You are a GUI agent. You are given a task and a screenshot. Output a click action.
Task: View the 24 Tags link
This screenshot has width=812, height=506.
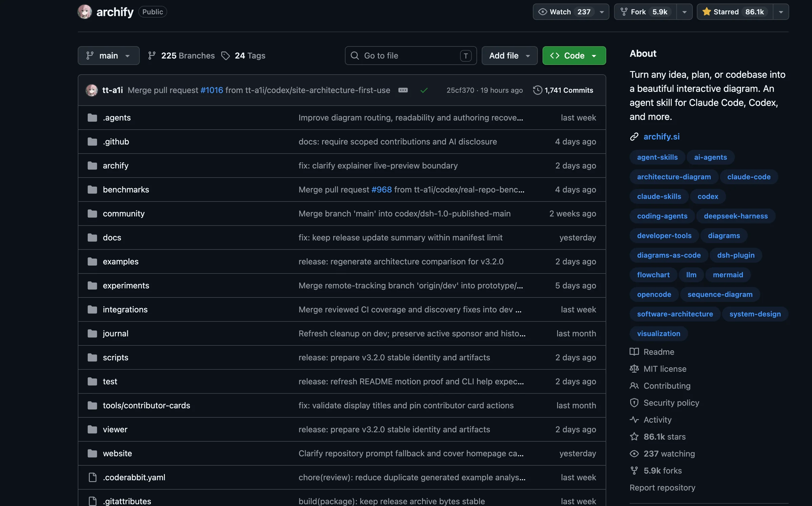coord(243,56)
